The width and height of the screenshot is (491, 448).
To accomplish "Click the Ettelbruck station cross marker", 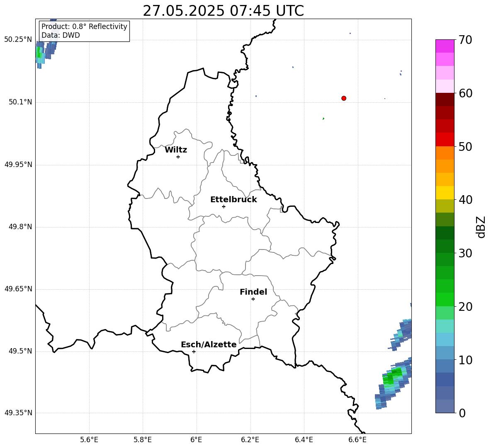I will pos(224,206).
